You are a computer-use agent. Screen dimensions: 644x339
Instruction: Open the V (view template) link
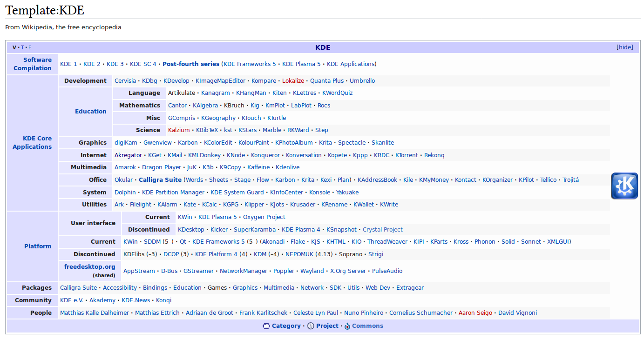pyautogui.click(x=14, y=47)
